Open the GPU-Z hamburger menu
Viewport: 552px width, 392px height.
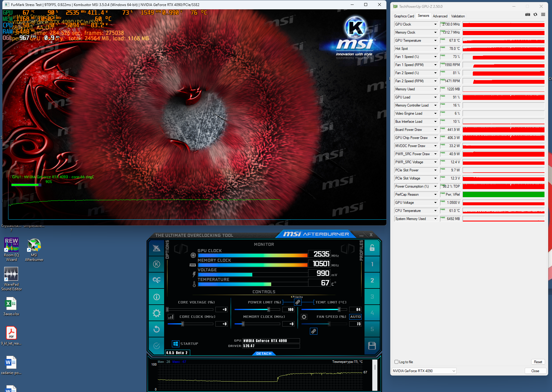tap(543, 14)
